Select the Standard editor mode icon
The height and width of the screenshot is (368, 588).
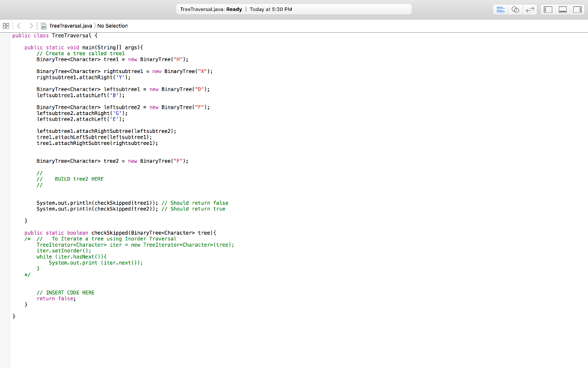[x=501, y=9]
